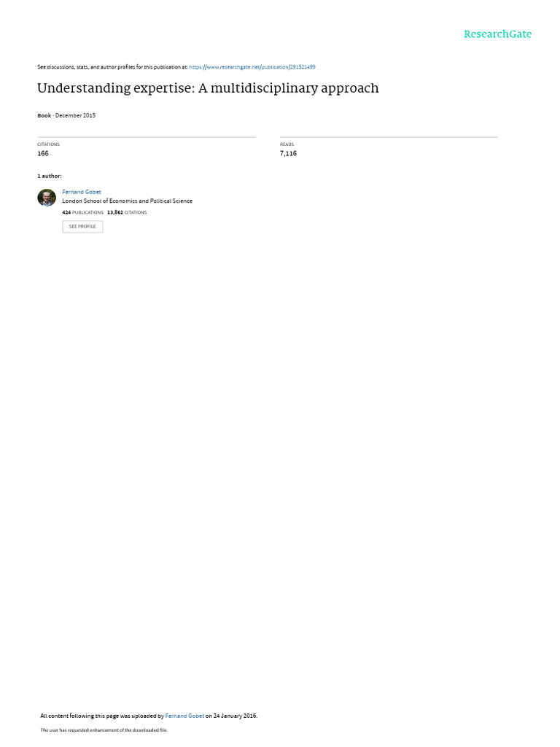Click the 166 citations number

(x=43, y=153)
